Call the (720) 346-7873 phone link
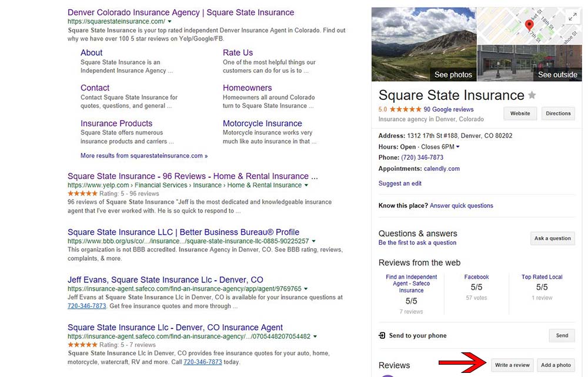Viewport: 588px width, 377px height. 422,157
